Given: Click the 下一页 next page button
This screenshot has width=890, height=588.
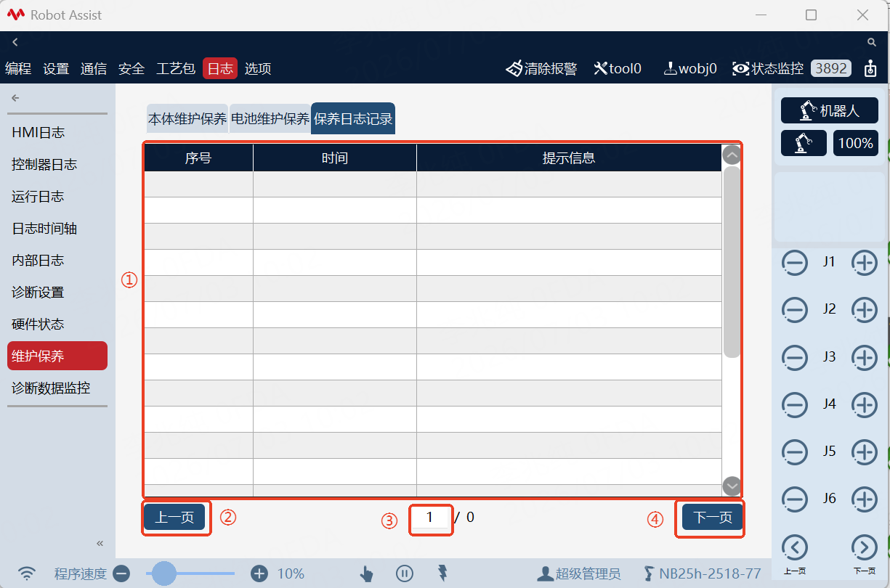Looking at the screenshot, I should click(712, 518).
